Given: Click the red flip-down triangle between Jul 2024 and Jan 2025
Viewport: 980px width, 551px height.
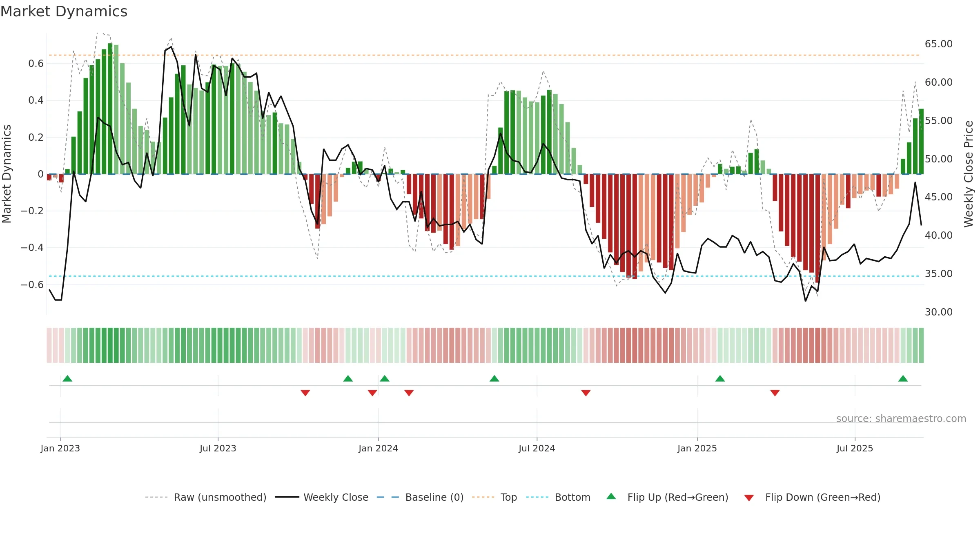Looking at the screenshot, I should click(586, 393).
